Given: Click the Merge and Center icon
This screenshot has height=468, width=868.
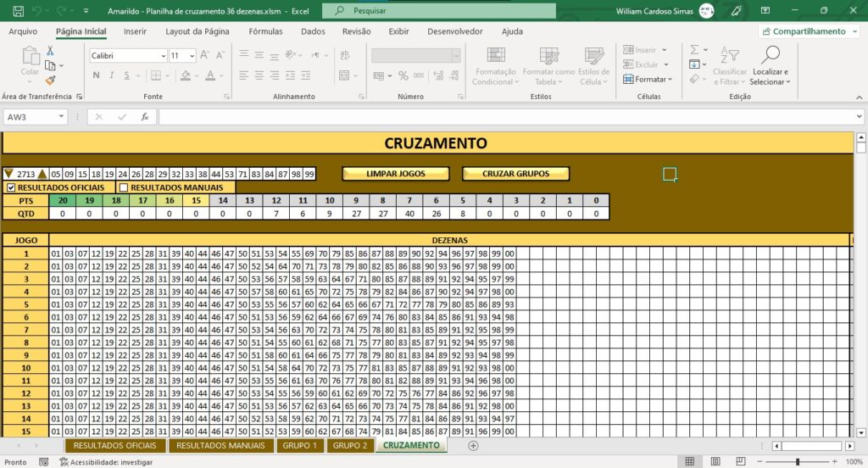Looking at the screenshot, I should [x=344, y=75].
